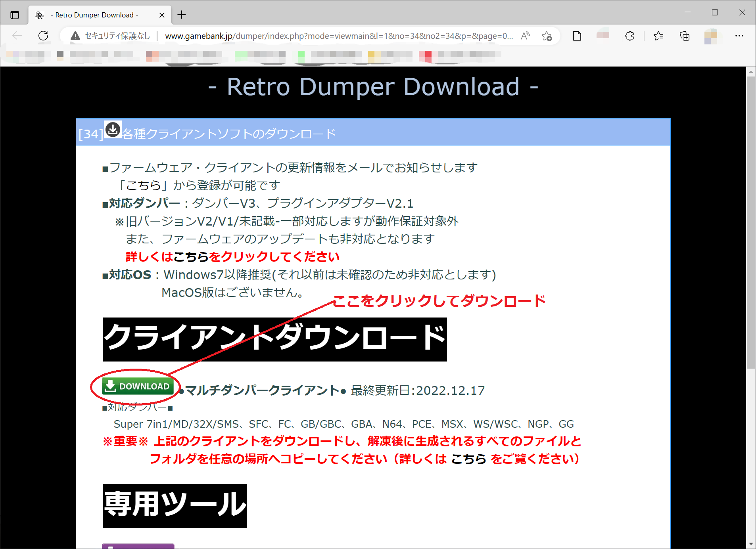This screenshot has width=756, height=549.
Task: Click こちら link for mail registration
Action: [x=143, y=185]
